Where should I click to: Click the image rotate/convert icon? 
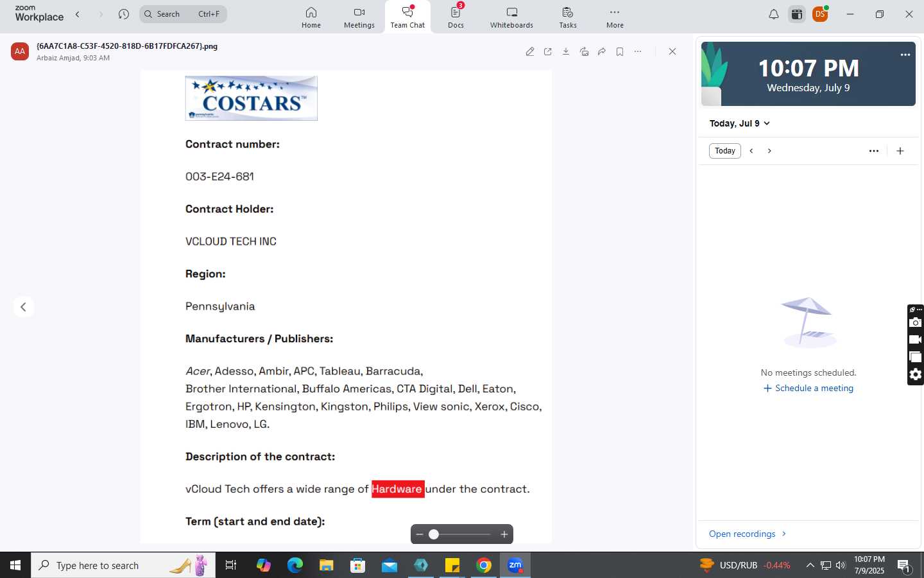point(584,51)
